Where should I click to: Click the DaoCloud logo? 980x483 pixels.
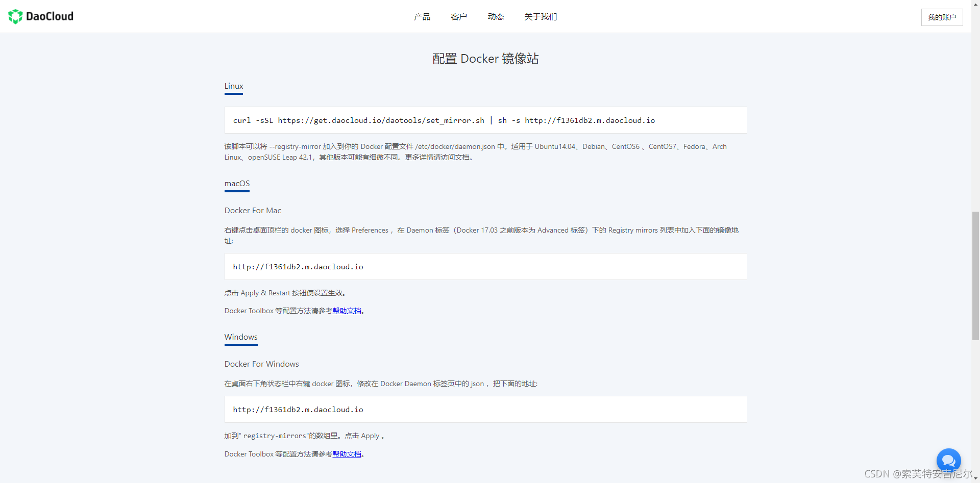coord(41,16)
